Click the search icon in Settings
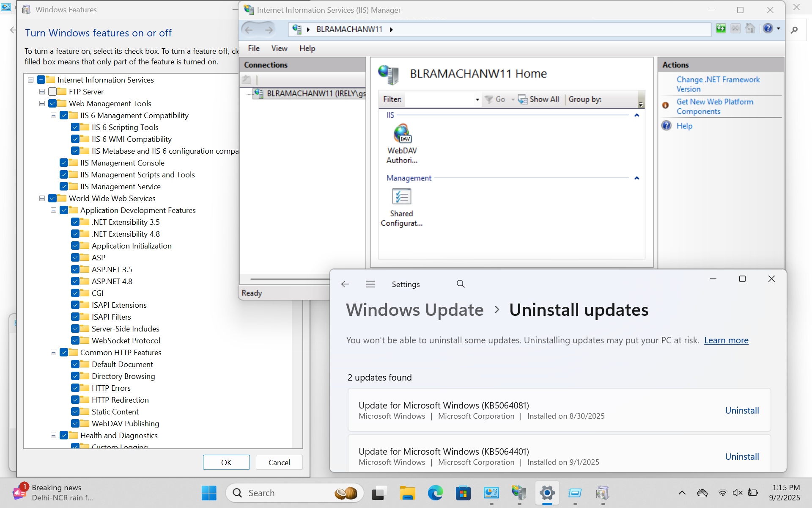812x508 pixels. 461,284
